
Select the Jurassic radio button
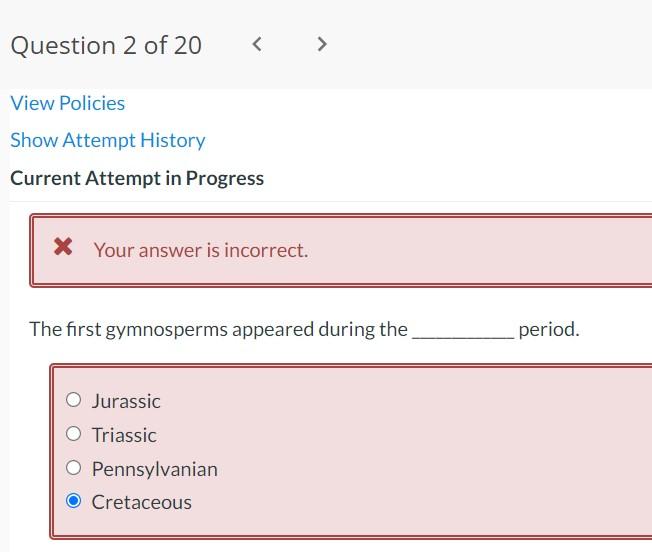click(x=73, y=400)
